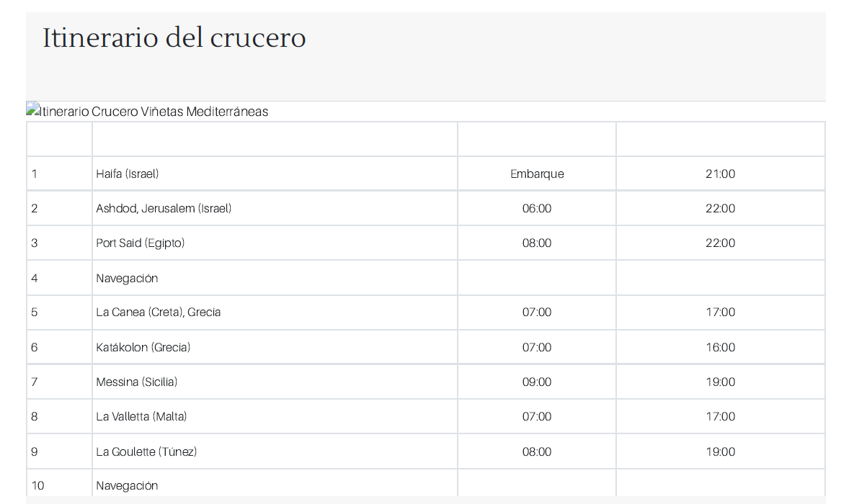Viewport: 841px width, 504px height.
Task: Select the Messina (Sicilia) port cell
Action: click(x=137, y=382)
